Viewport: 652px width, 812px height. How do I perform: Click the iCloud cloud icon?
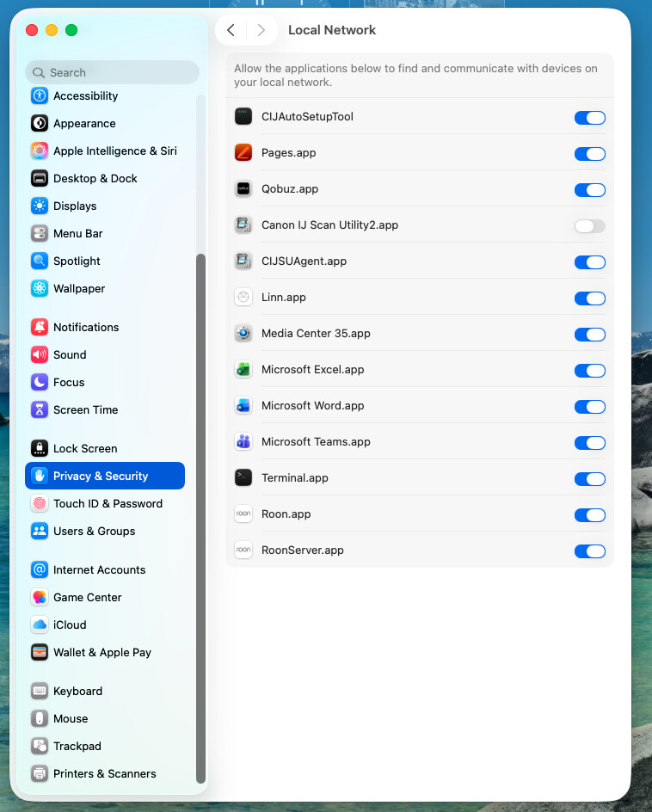pyautogui.click(x=40, y=625)
